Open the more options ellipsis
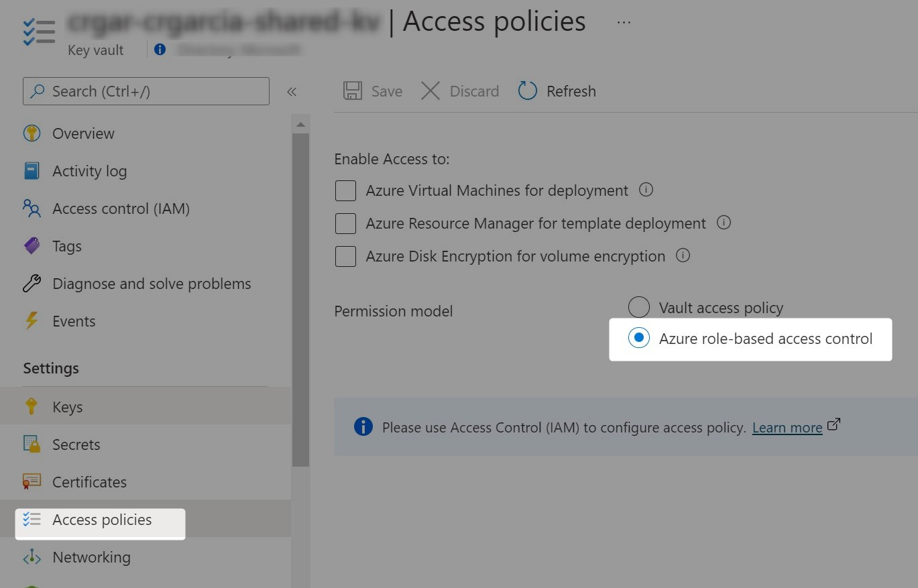This screenshot has height=588, width=918. coord(624,22)
